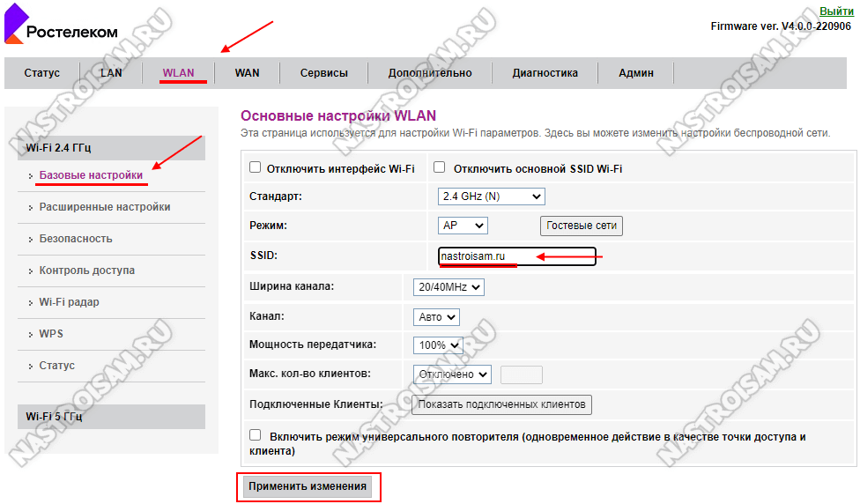Screen dimensions: 860x504
Task: Open the Статус item under Wi-Fi 2.4 ГГц
Action: pos(57,366)
